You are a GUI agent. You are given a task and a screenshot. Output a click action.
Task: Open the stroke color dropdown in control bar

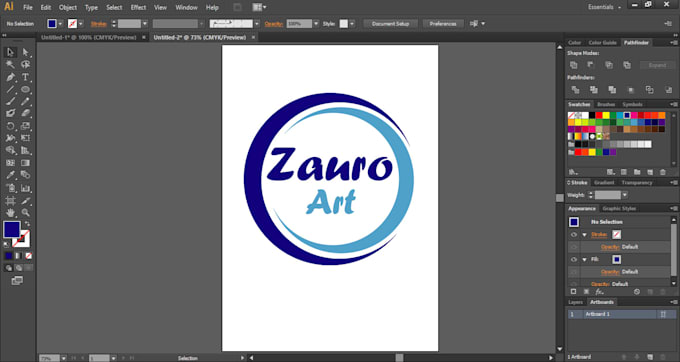(80, 24)
